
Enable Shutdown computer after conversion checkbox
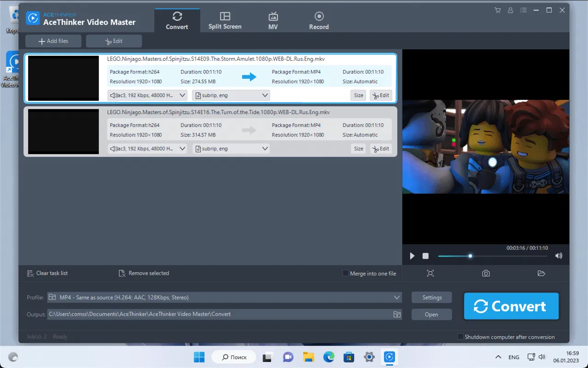[460, 337]
